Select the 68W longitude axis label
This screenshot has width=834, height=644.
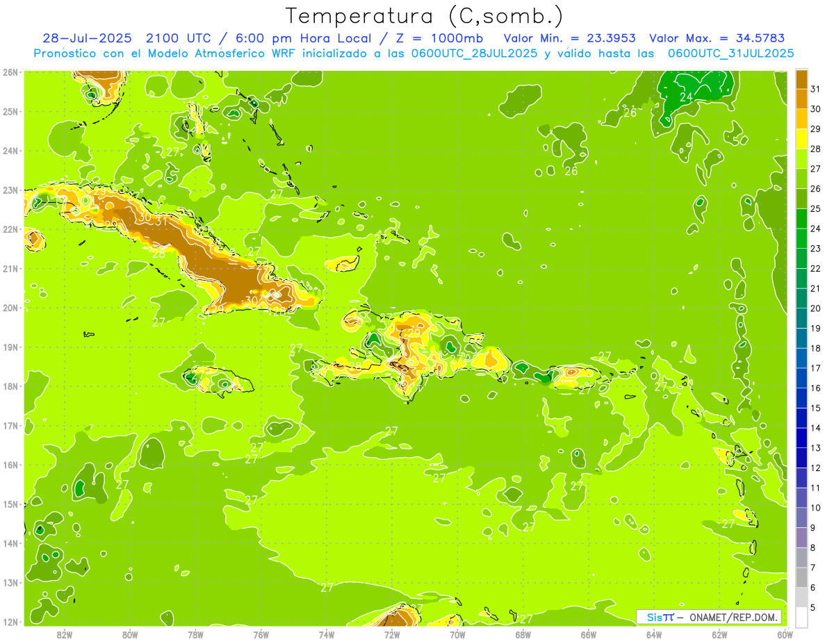(523, 634)
